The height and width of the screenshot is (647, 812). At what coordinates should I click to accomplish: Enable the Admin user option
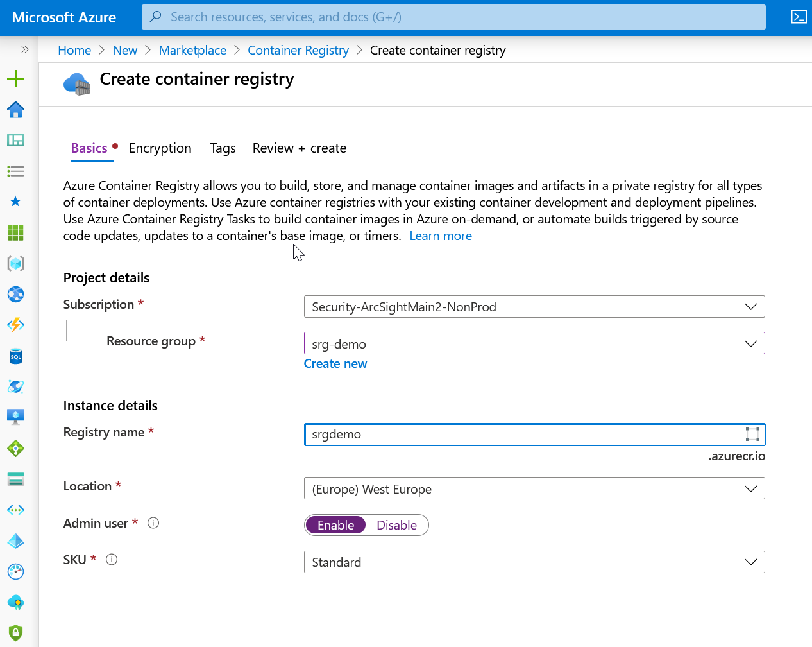click(335, 524)
